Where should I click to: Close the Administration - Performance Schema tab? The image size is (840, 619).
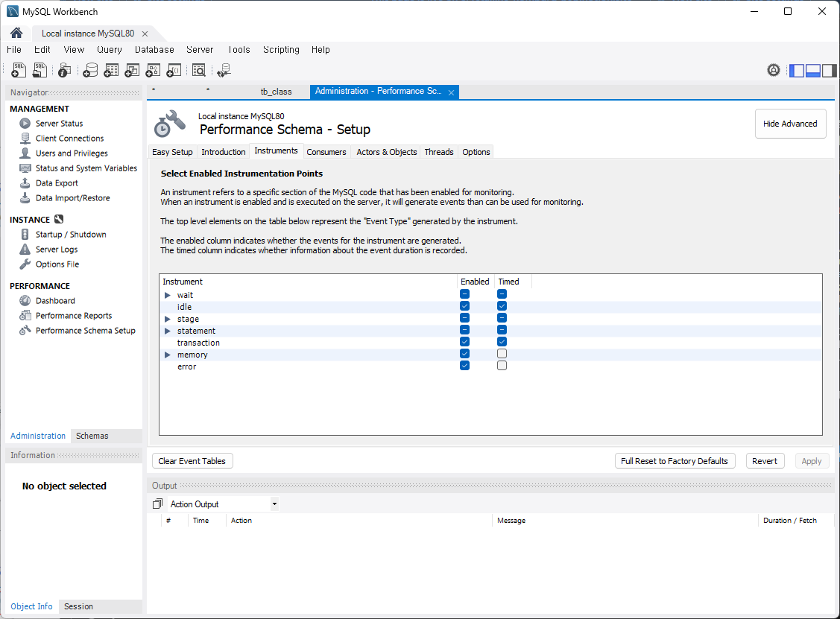click(x=451, y=92)
